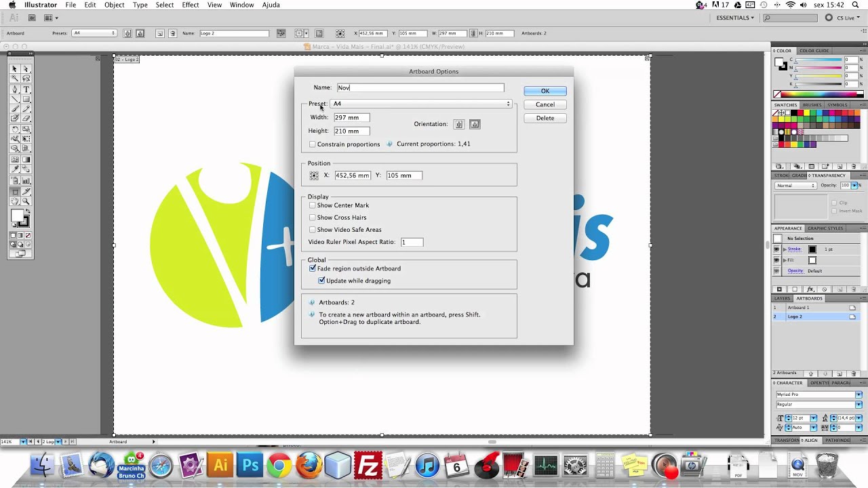868x488 pixels.
Task: Select the Lasso tool
Action: 26,78
